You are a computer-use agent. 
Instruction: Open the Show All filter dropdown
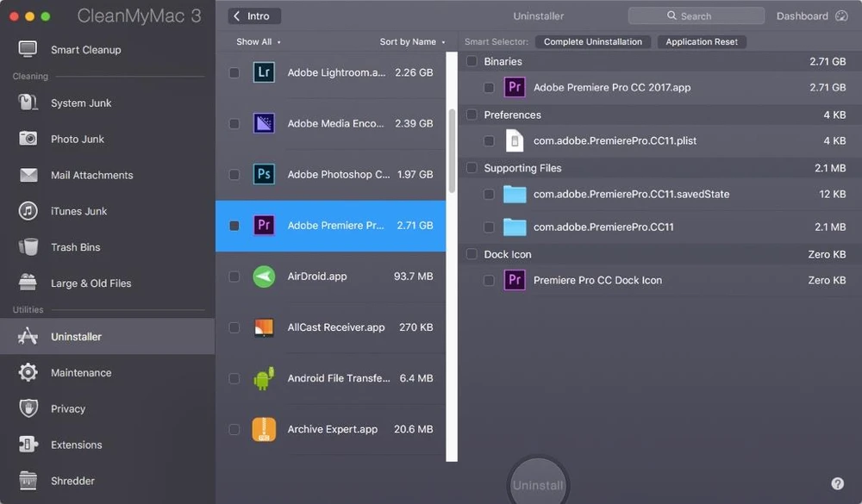(258, 42)
